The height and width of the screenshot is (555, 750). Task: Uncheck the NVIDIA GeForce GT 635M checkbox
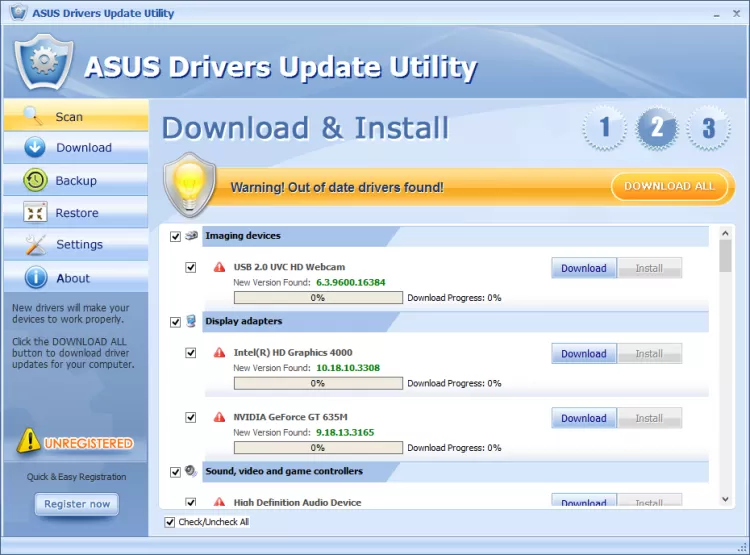point(191,417)
